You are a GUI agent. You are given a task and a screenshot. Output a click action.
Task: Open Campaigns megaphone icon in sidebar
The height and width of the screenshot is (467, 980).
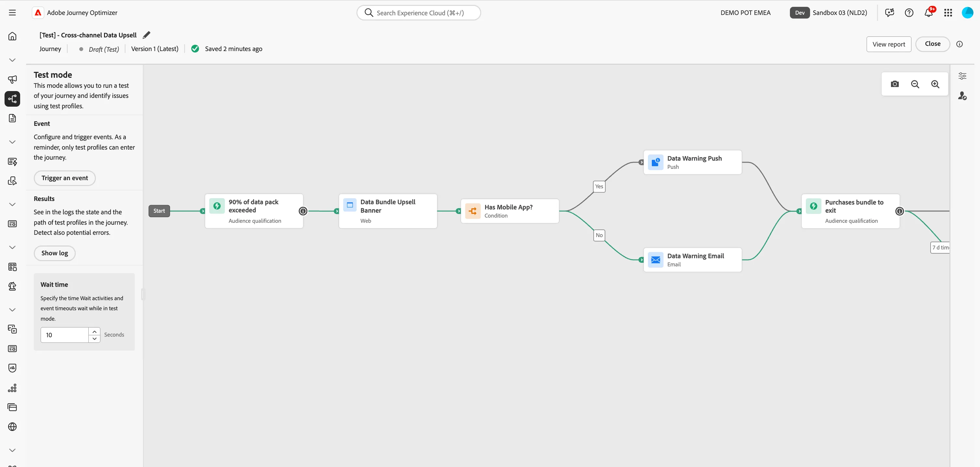[12, 79]
